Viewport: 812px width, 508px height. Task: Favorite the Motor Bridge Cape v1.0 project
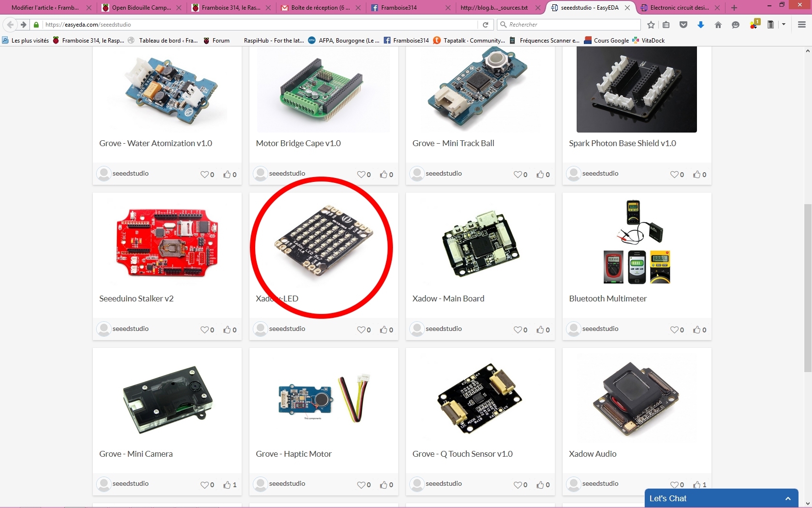click(361, 175)
